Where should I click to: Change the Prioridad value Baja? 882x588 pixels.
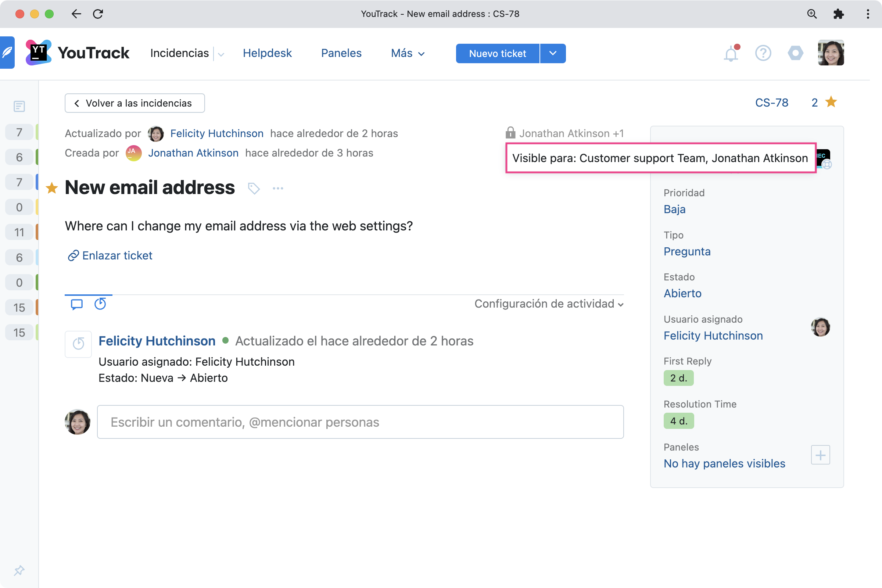674,209
